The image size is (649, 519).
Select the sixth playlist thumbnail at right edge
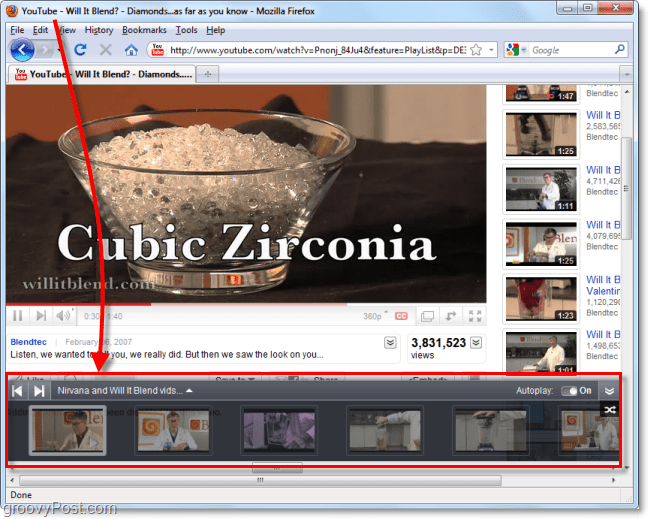click(x=589, y=430)
